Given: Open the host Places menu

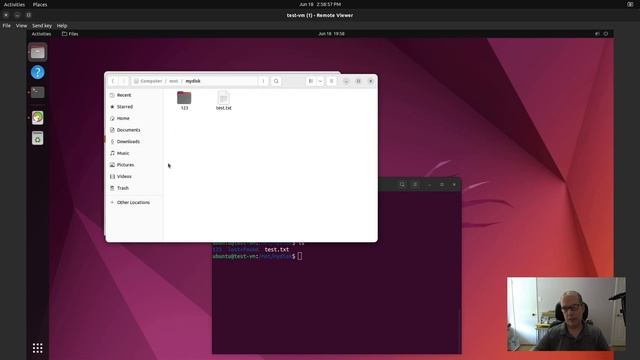Looking at the screenshot, I should point(40,4).
